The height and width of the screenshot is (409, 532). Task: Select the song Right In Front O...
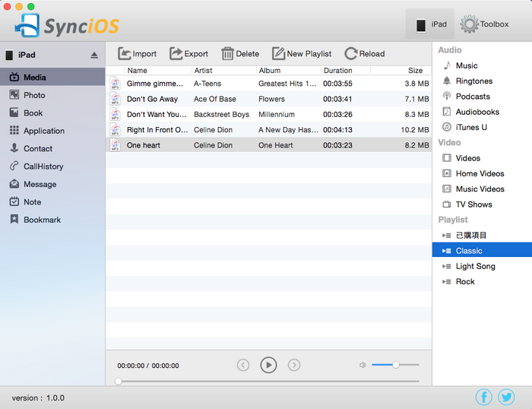point(268,130)
